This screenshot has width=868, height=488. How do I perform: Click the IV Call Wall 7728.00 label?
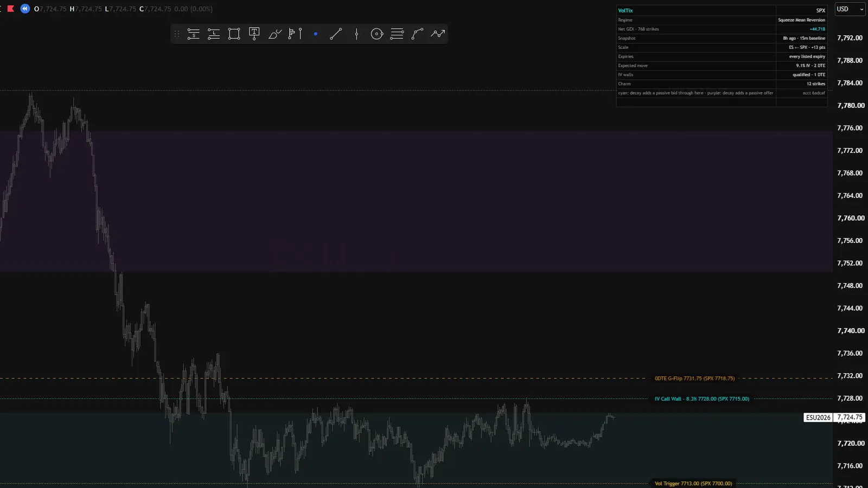click(701, 399)
